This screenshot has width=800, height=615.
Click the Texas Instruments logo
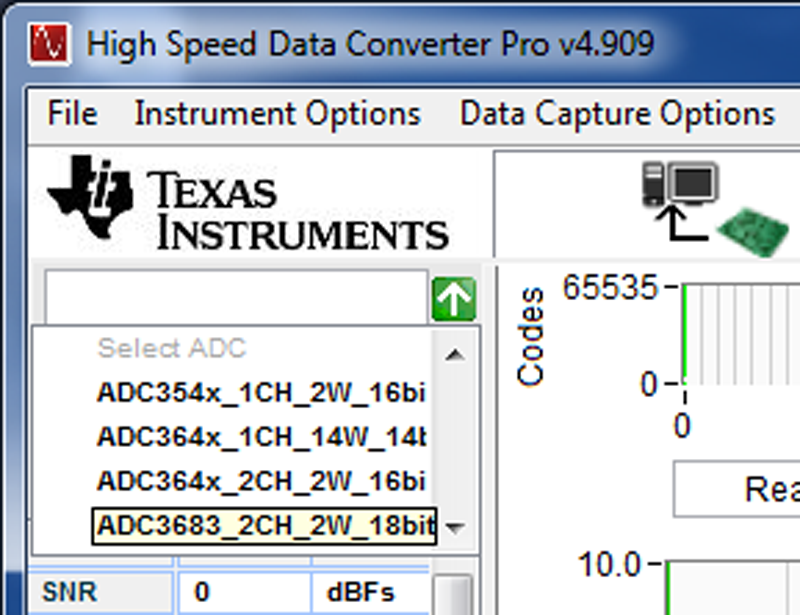click(247, 208)
